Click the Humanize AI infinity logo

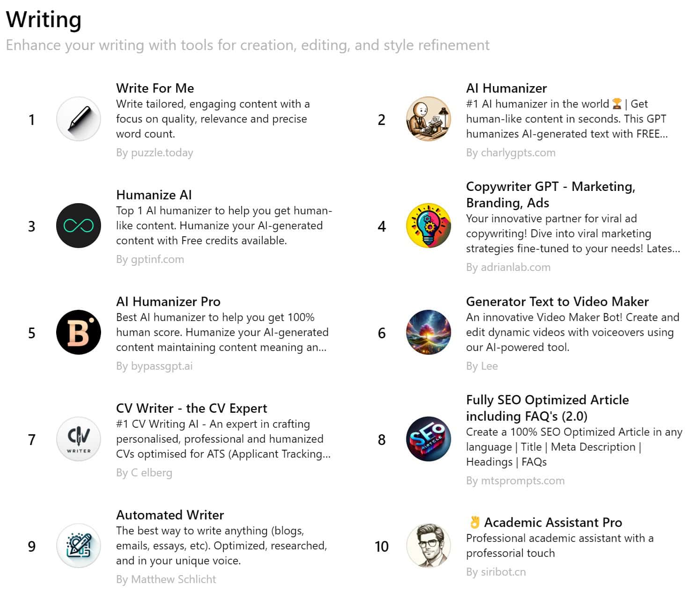tap(78, 226)
